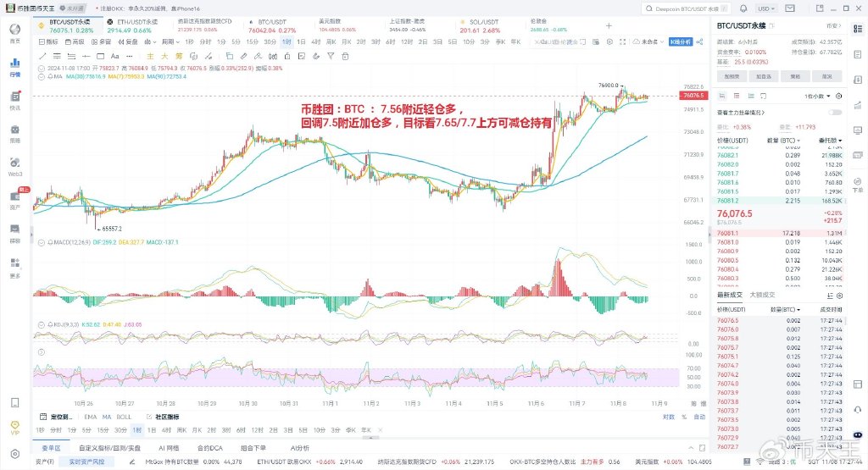The width and height of the screenshot is (868, 470).
Task: Expand the 币安 exchange selector
Action: pyautogui.click(x=834, y=25)
